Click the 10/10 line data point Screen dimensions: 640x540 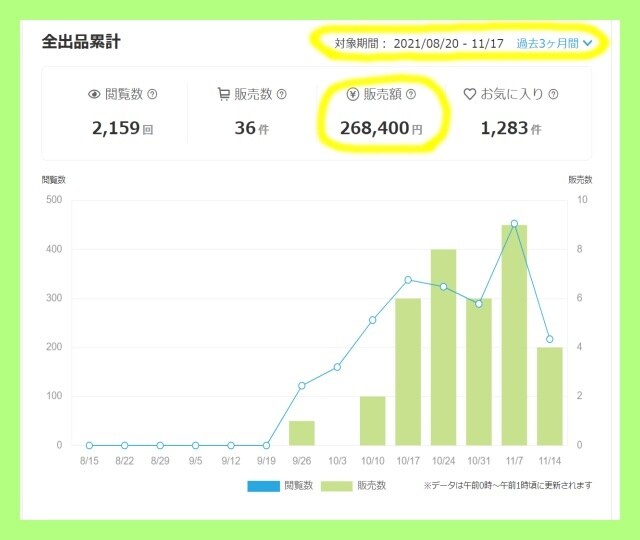(x=373, y=320)
